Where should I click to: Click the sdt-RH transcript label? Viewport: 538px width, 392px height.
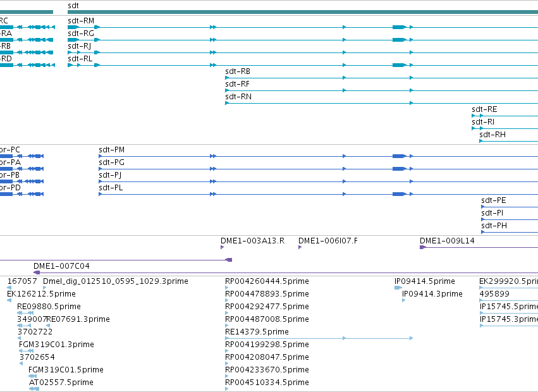(492, 135)
